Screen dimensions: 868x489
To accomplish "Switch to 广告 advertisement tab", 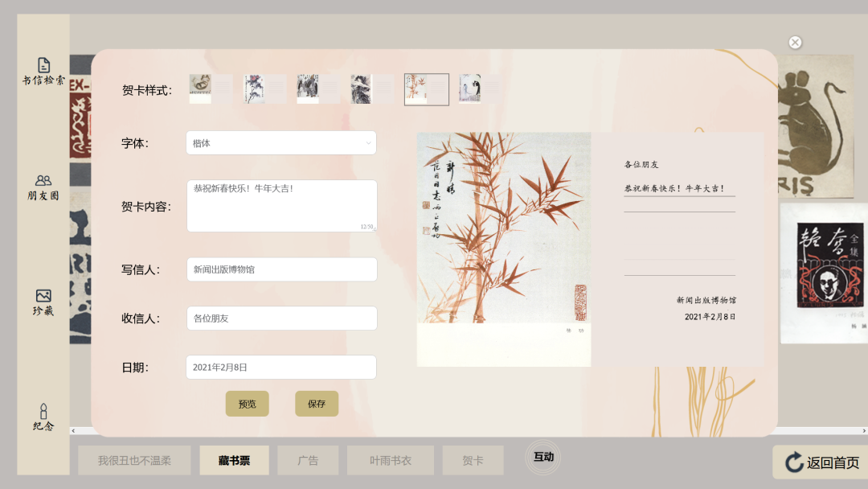I will point(308,460).
